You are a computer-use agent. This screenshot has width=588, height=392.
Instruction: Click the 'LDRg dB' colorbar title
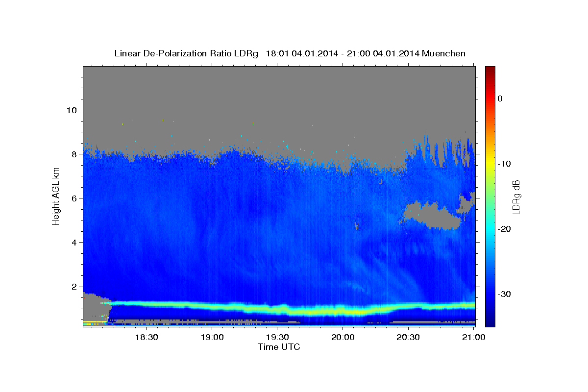pyautogui.click(x=516, y=197)
